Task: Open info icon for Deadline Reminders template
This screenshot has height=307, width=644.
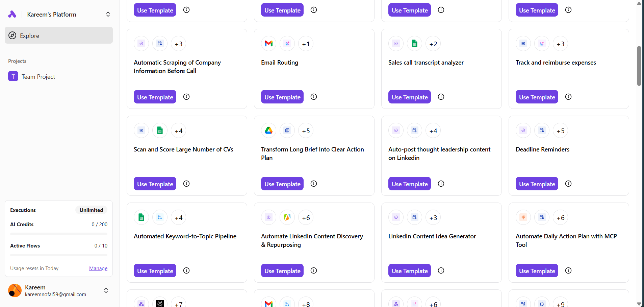Action: pyautogui.click(x=568, y=184)
